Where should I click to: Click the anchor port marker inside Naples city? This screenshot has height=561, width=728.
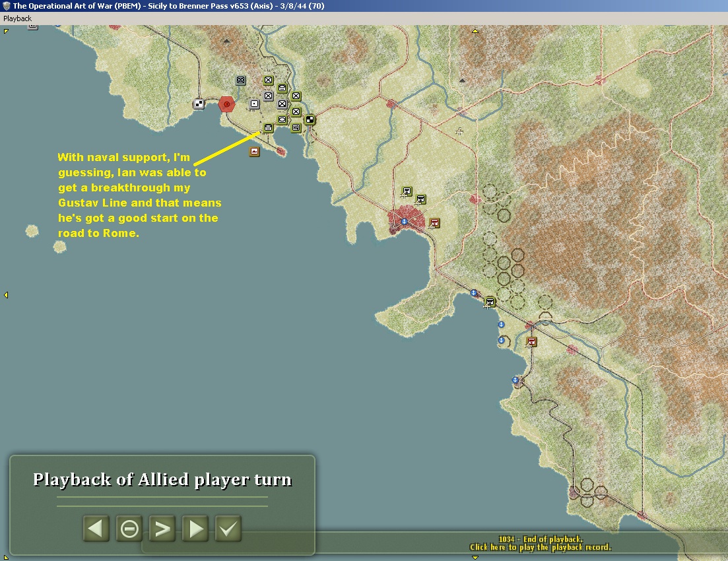coord(405,222)
